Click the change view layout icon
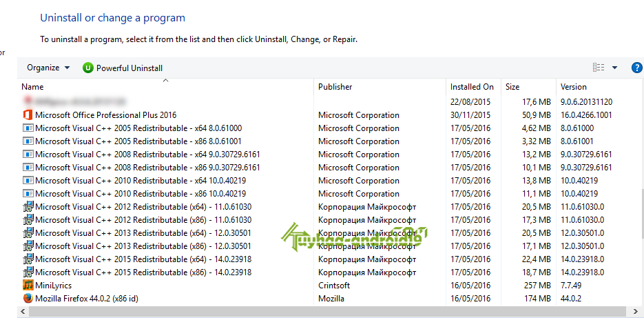Screen dimensions: 644x318 599,68
